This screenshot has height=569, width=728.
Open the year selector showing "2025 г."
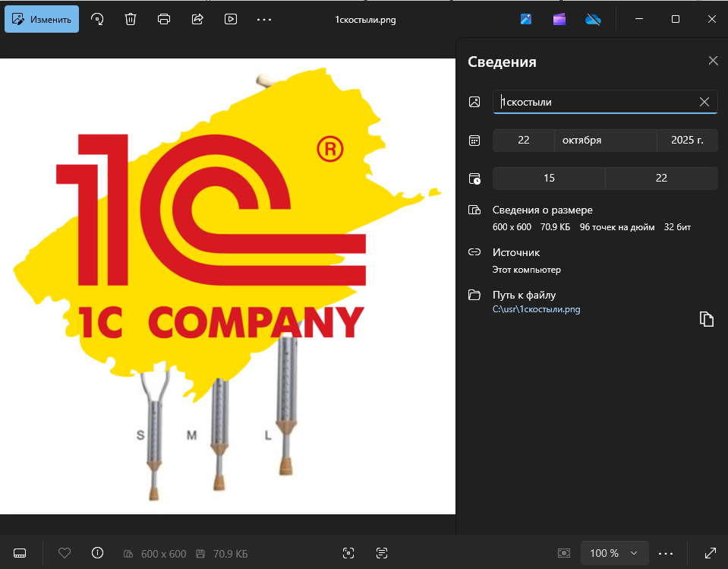(687, 141)
